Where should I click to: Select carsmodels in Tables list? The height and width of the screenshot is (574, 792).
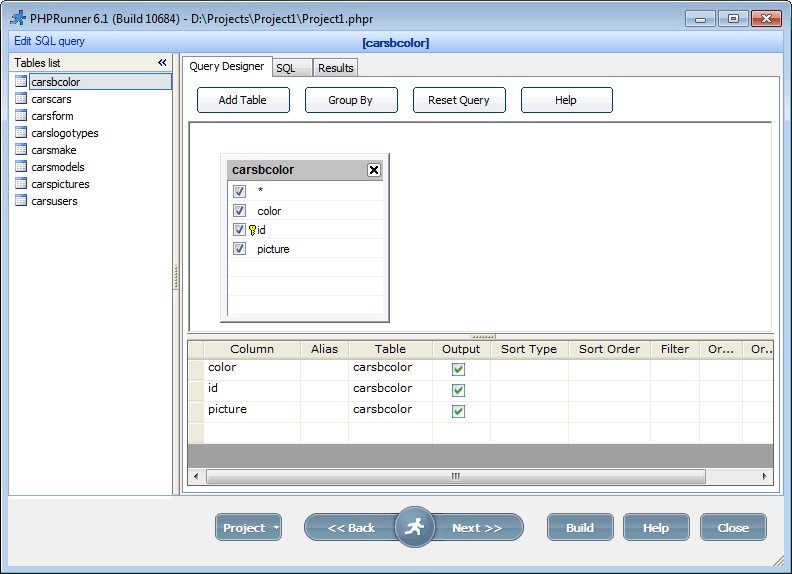point(58,167)
